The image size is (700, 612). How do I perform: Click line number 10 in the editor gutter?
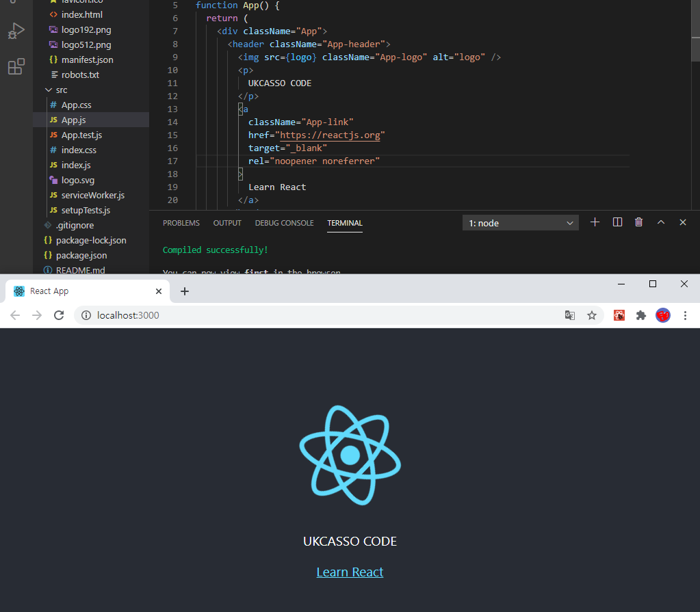pos(172,70)
